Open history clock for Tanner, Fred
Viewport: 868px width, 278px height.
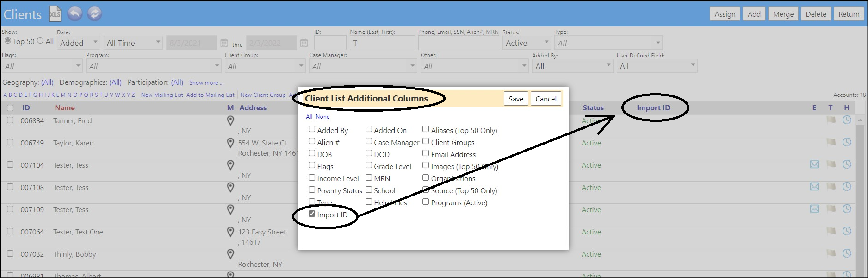pyautogui.click(x=847, y=120)
